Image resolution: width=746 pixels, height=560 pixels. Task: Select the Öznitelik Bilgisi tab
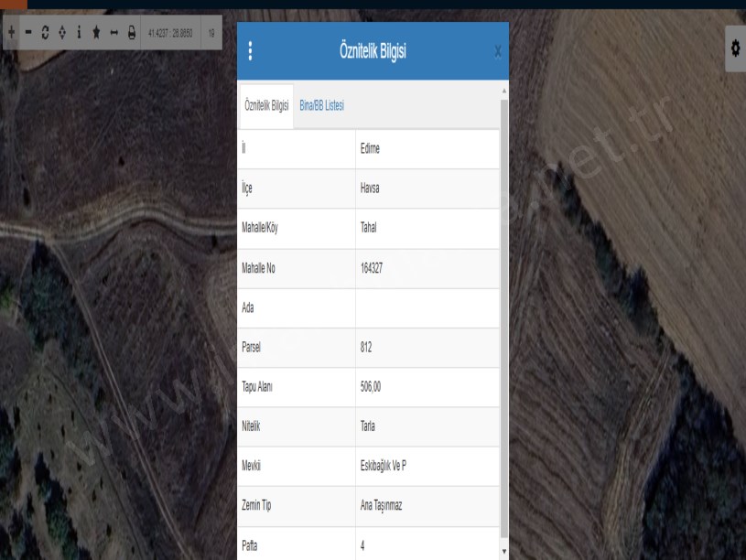coord(266,106)
